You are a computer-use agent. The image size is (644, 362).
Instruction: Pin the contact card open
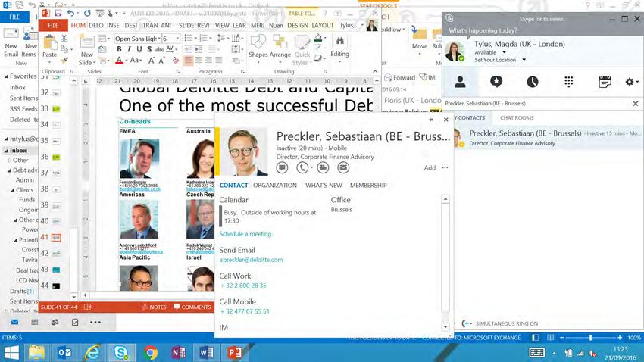pyautogui.click(x=431, y=120)
